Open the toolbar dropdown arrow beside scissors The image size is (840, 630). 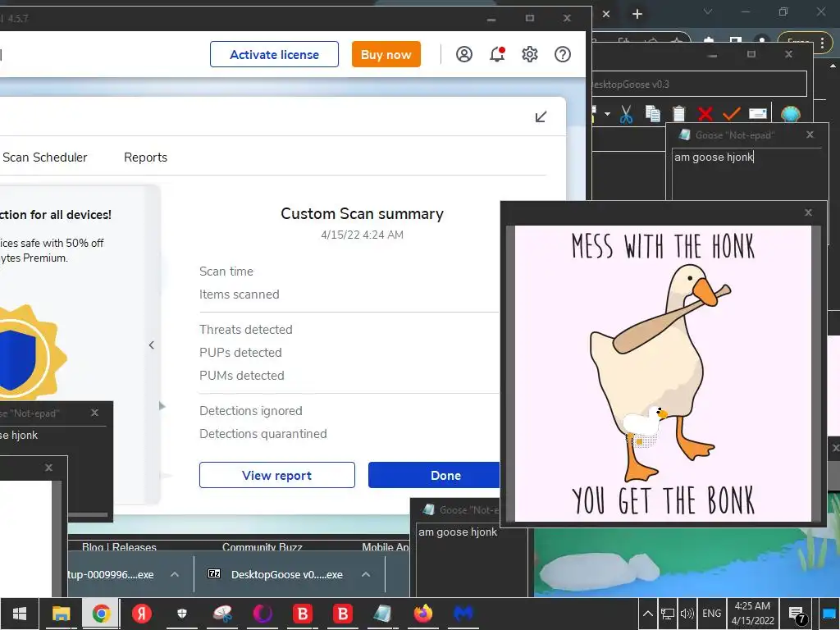coord(607,113)
